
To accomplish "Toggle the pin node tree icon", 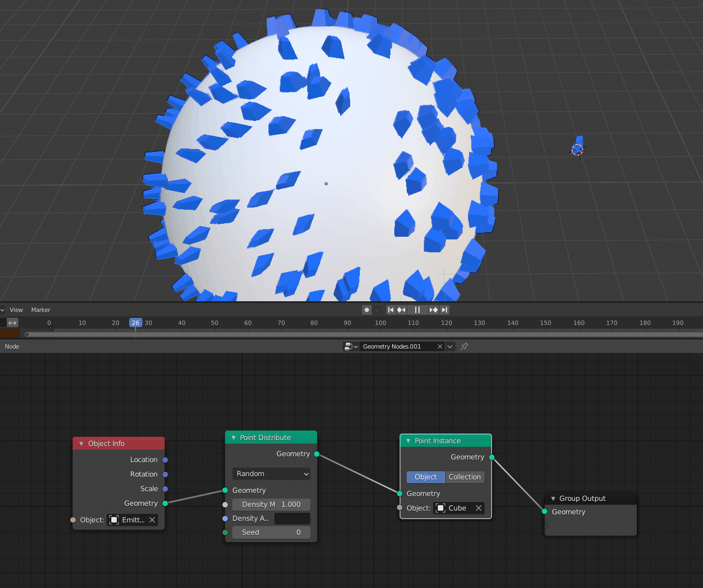I will (x=464, y=346).
